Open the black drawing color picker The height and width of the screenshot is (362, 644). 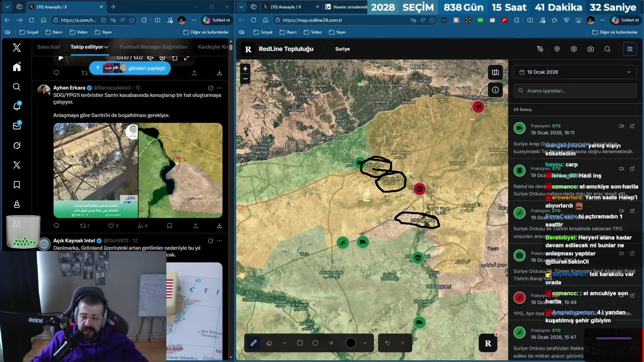(351, 343)
